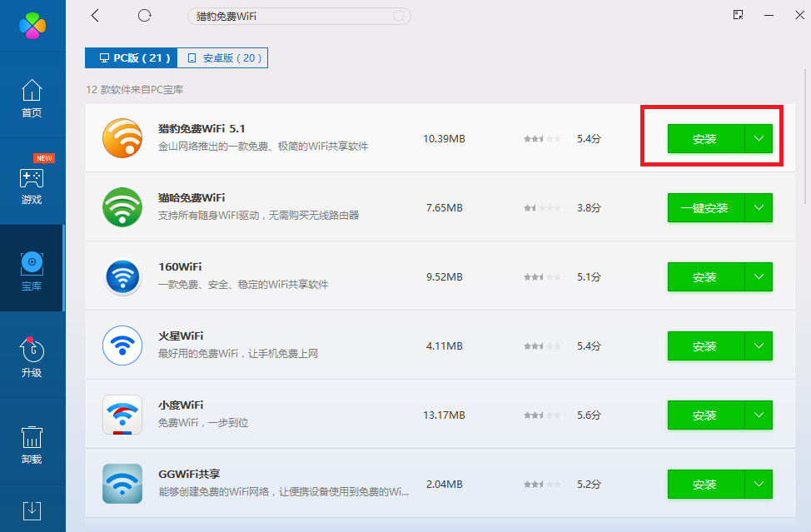Go back with the left arrow
The height and width of the screenshot is (532, 811).
pyautogui.click(x=95, y=16)
